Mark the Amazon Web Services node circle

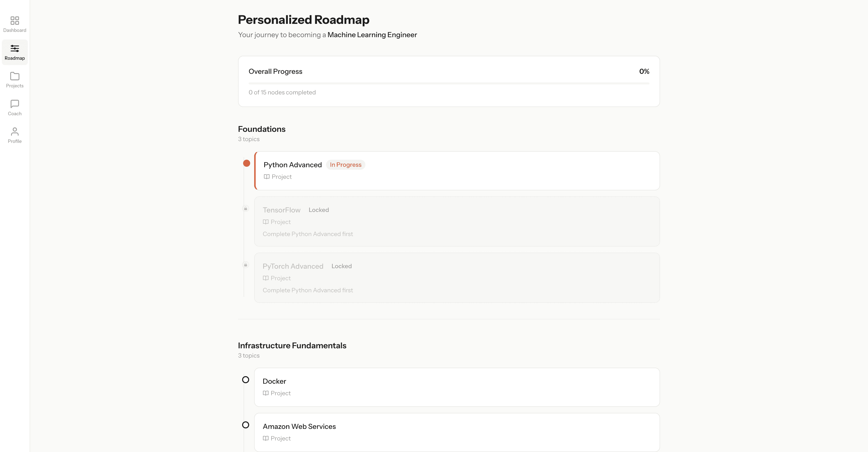[x=246, y=425]
